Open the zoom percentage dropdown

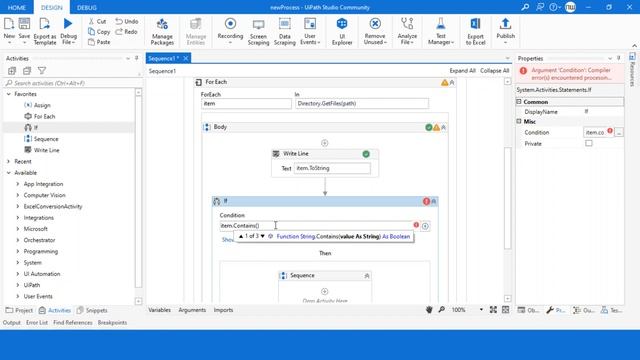tap(481, 310)
